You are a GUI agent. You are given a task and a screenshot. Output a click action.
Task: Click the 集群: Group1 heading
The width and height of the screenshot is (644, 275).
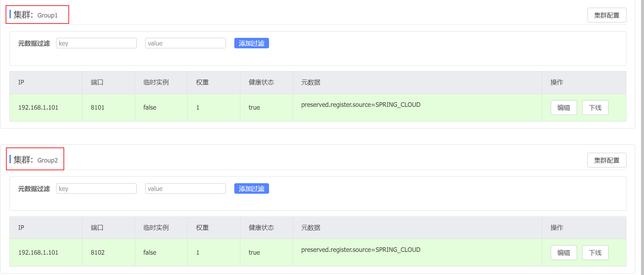pyautogui.click(x=35, y=15)
